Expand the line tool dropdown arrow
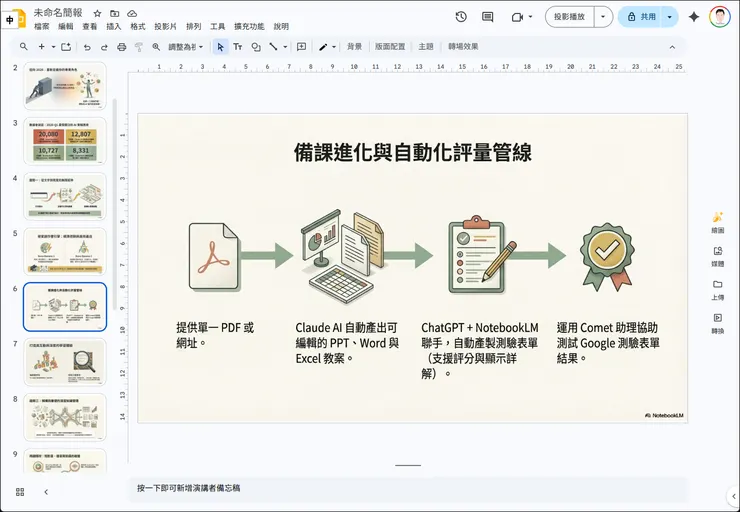Screen dimensions: 740x512 click(285, 47)
